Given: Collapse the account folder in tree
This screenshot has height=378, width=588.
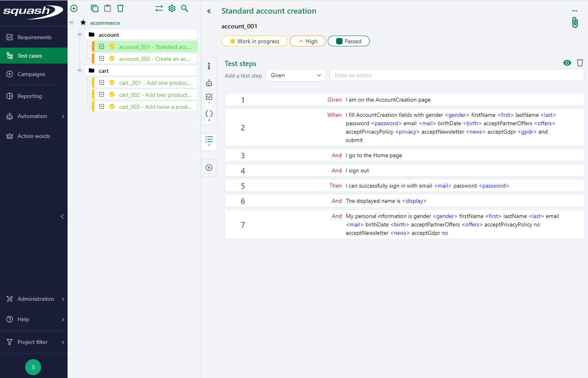Looking at the screenshot, I should (x=80, y=35).
